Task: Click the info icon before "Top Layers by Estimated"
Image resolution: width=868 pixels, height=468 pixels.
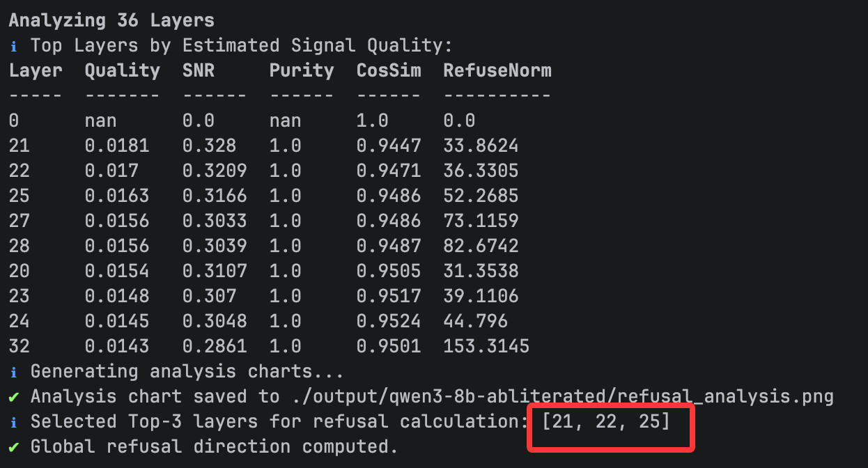Action: click(13, 46)
